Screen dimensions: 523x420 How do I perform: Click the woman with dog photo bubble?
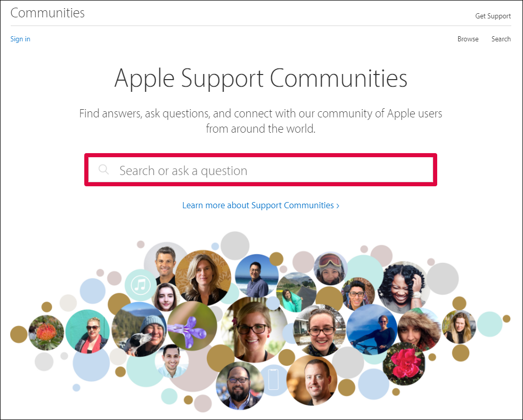click(x=139, y=329)
